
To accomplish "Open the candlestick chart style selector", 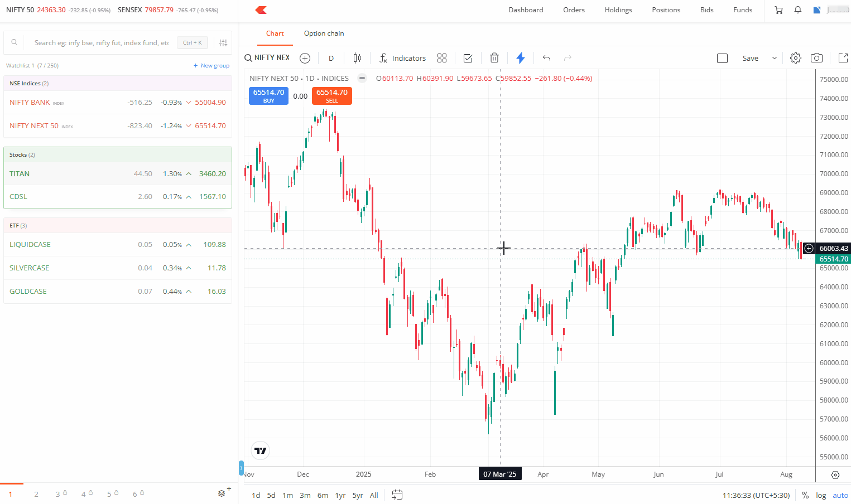I will tap(357, 58).
